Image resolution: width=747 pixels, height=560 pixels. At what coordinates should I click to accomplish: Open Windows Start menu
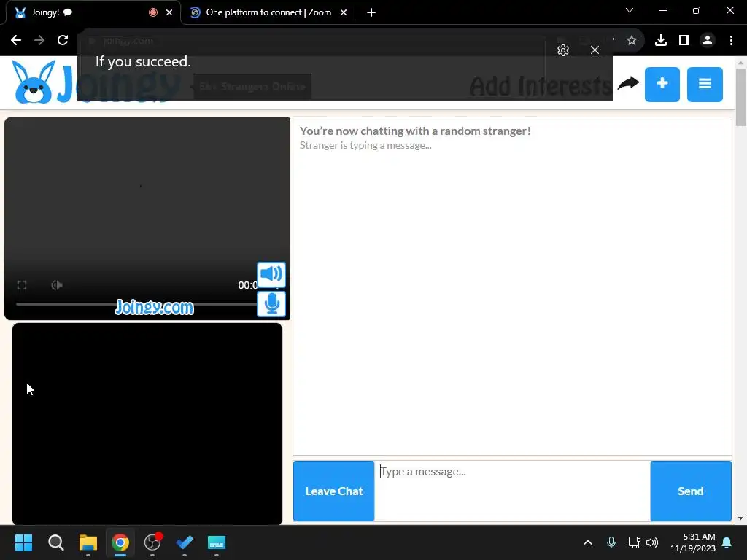[23, 542]
